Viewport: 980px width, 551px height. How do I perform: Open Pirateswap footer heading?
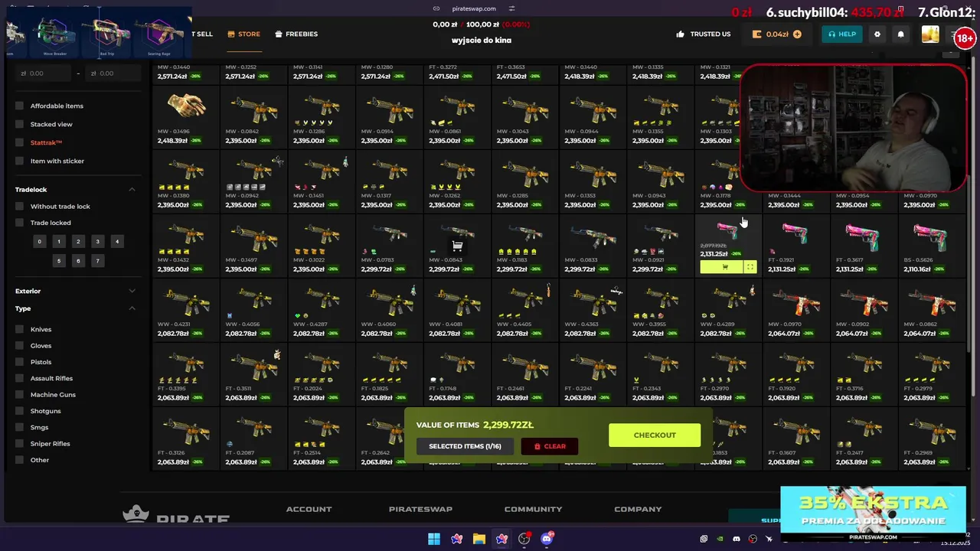(420, 509)
